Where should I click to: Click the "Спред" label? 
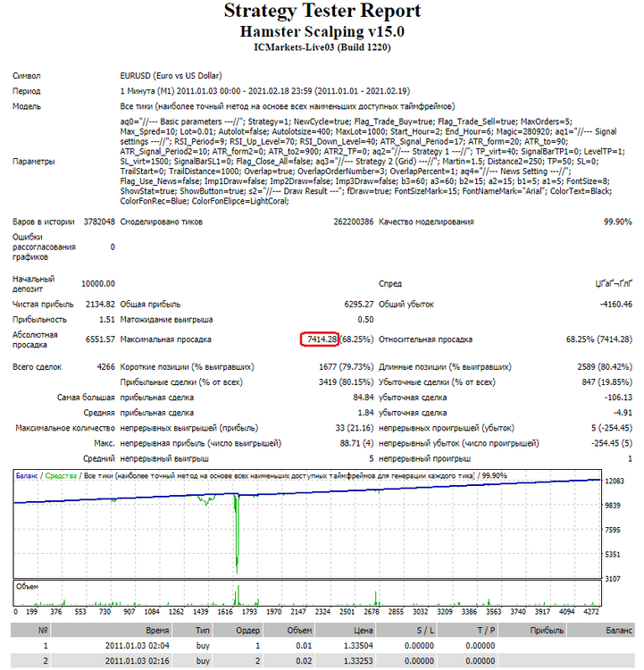tap(390, 284)
